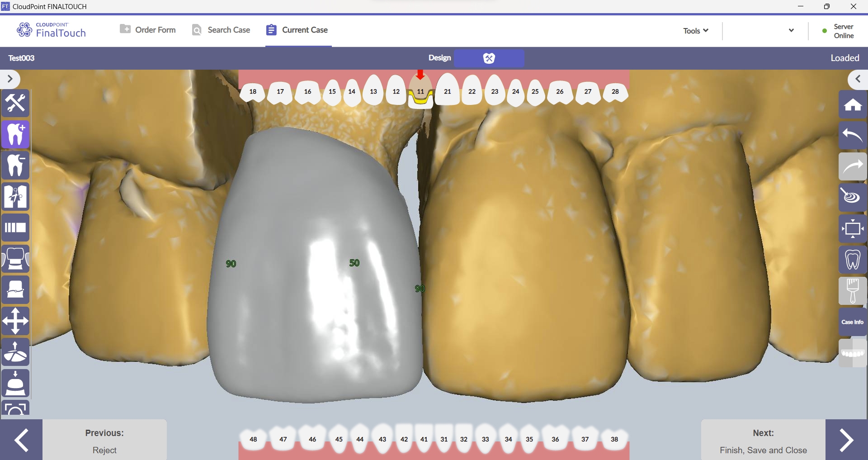Switch to the Order Form tab

click(x=148, y=30)
